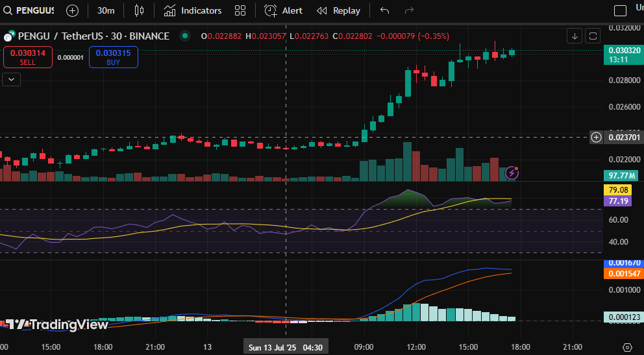The width and height of the screenshot is (644, 355).
Task: Undo the last chart action
Action: coord(384,10)
